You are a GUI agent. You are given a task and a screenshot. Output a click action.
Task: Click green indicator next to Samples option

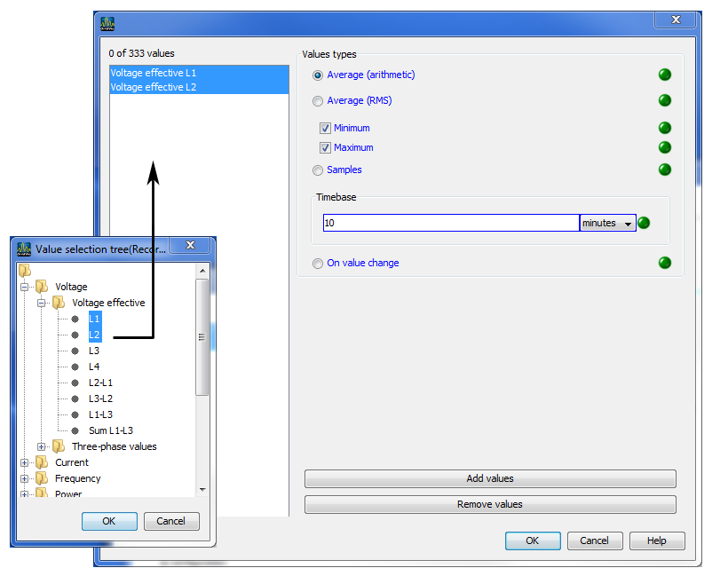point(664,170)
